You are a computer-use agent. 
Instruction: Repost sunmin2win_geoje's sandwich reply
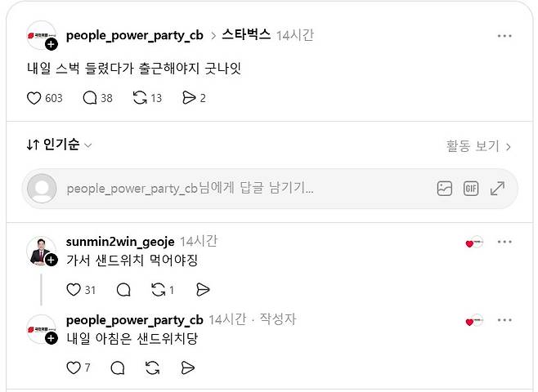click(x=158, y=290)
